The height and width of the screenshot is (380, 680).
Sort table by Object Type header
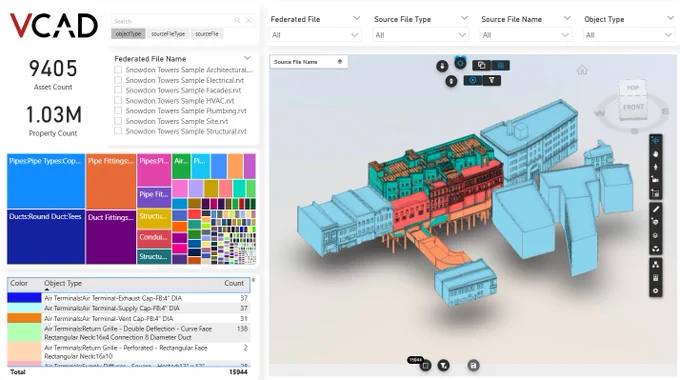click(x=63, y=283)
